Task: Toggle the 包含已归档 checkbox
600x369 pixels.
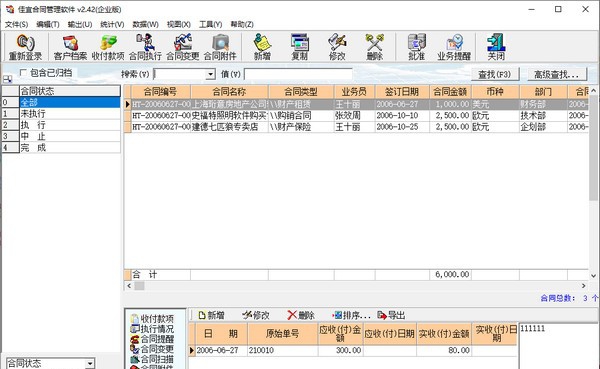Action: 23,72
